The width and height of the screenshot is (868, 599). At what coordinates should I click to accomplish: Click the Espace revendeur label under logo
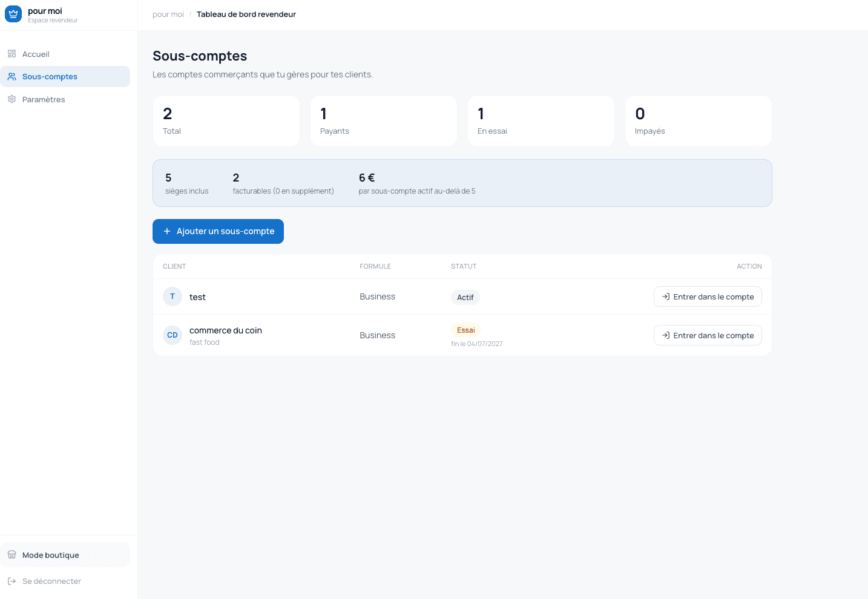click(53, 21)
